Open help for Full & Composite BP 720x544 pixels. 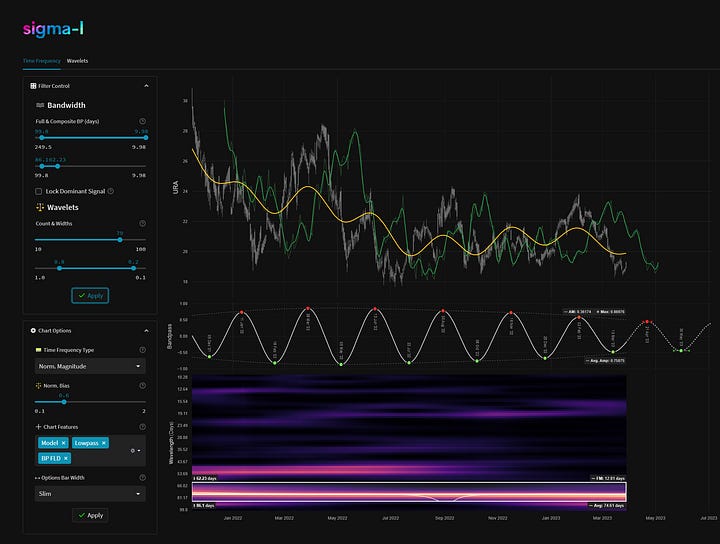(142, 121)
